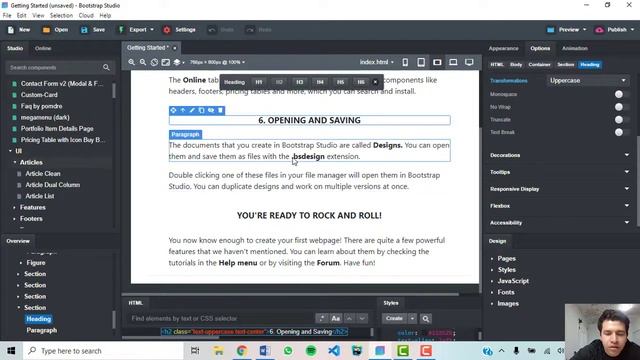Click the zoom in magnifier icon
The height and width of the screenshot is (360, 640).
tap(131, 62)
